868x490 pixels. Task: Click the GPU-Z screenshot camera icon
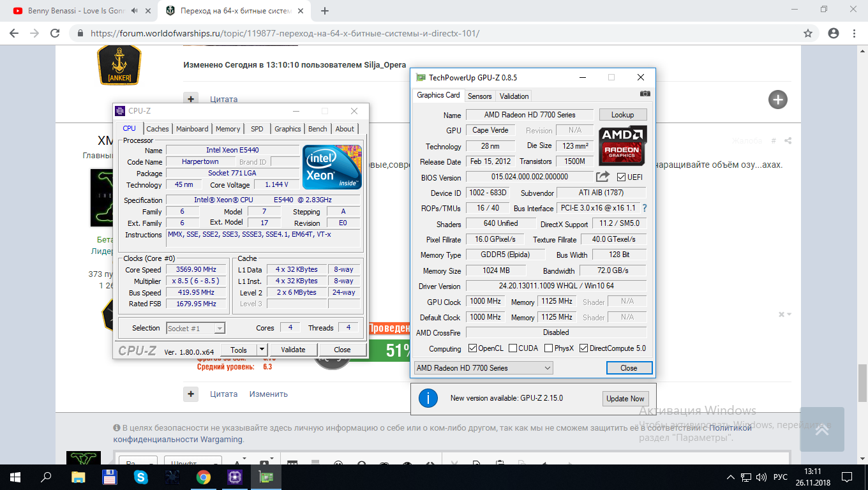[645, 94]
